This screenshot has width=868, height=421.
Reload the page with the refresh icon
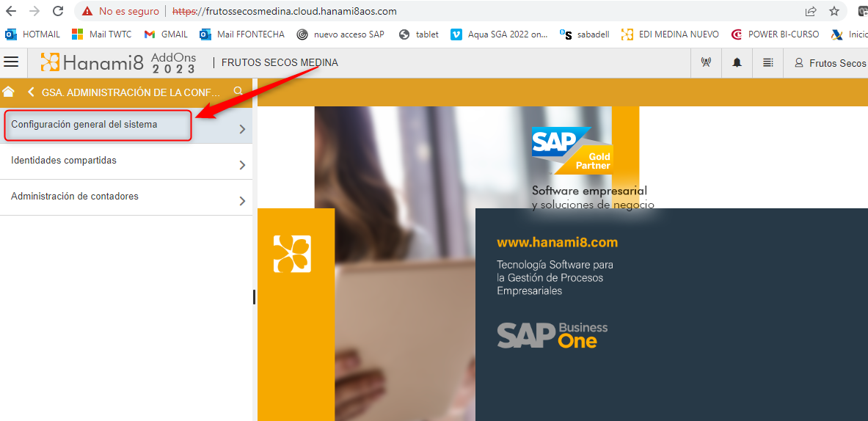click(57, 10)
